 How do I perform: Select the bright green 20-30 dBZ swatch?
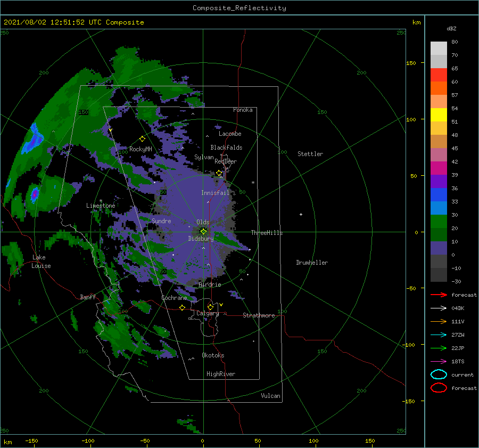(x=439, y=221)
